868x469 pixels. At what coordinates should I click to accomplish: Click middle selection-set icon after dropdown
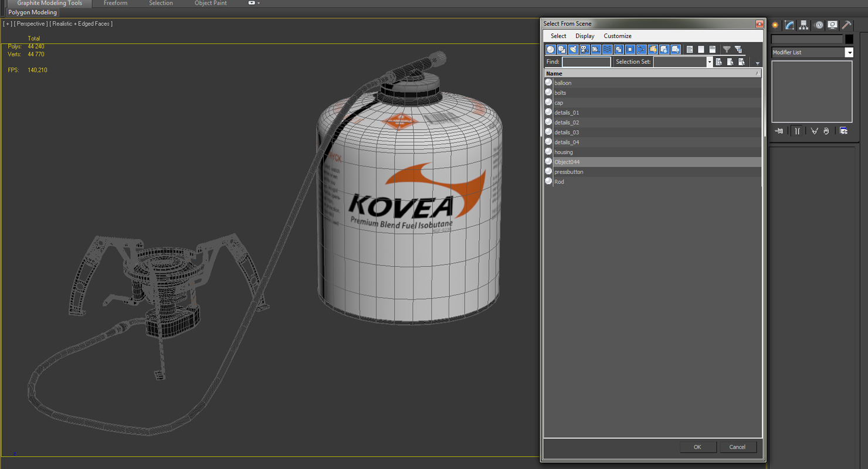730,62
